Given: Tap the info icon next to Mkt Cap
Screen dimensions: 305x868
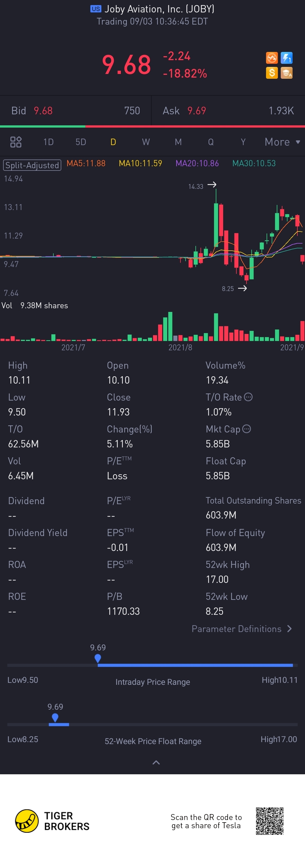Looking at the screenshot, I should coord(247,428).
